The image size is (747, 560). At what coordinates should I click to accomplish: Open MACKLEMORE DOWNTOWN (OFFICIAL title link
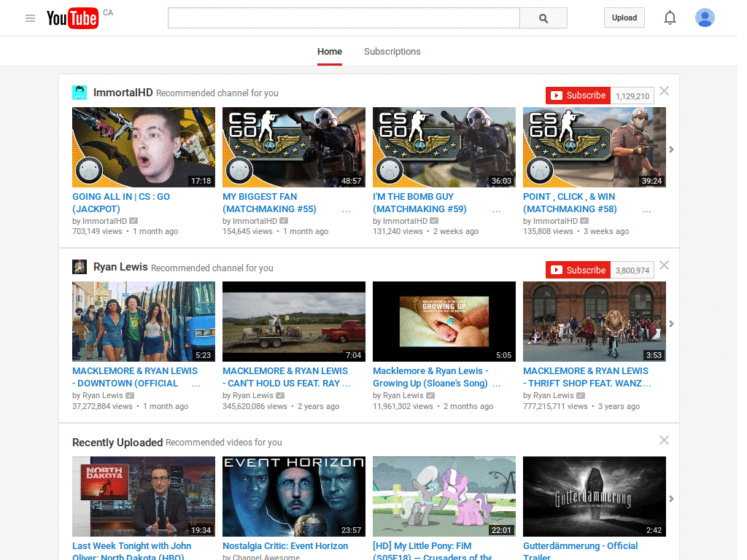pos(135,377)
